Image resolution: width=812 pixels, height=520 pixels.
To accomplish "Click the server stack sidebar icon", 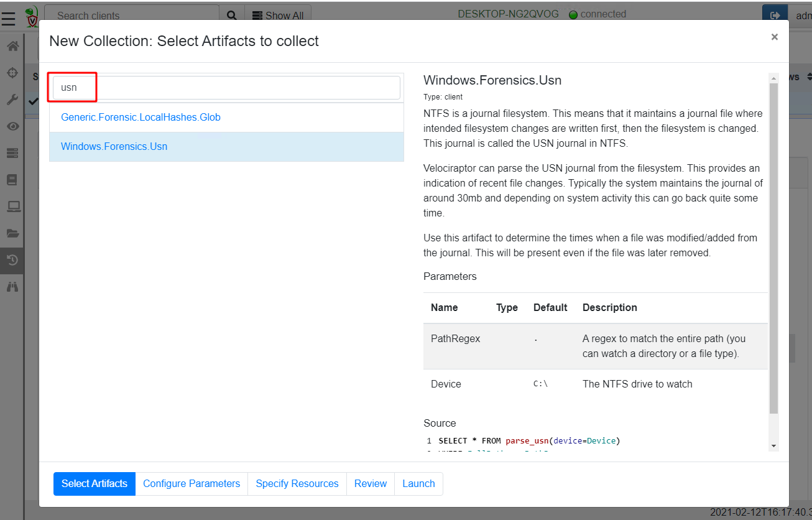I will [12, 153].
